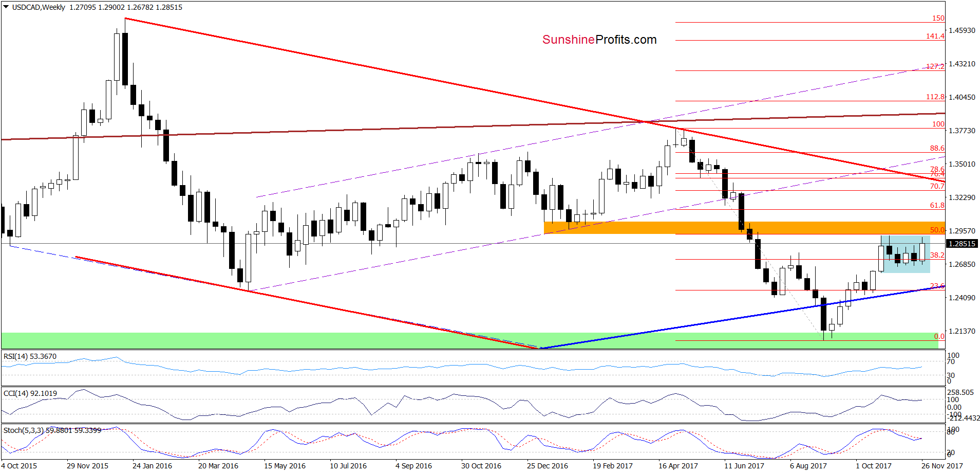Click the 29 Nov 2015 date label

tap(87, 466)
